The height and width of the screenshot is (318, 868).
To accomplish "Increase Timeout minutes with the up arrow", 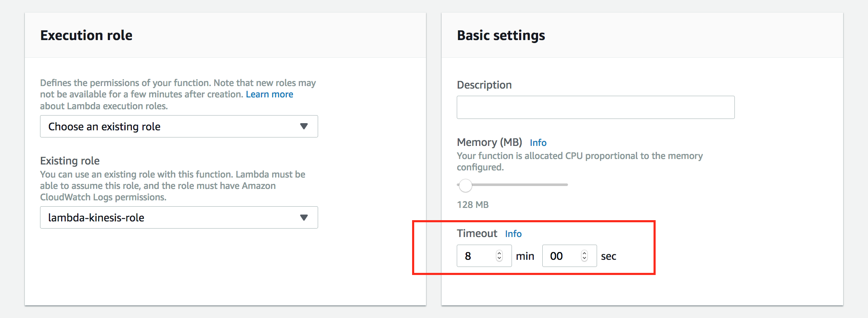I will 499,253.
